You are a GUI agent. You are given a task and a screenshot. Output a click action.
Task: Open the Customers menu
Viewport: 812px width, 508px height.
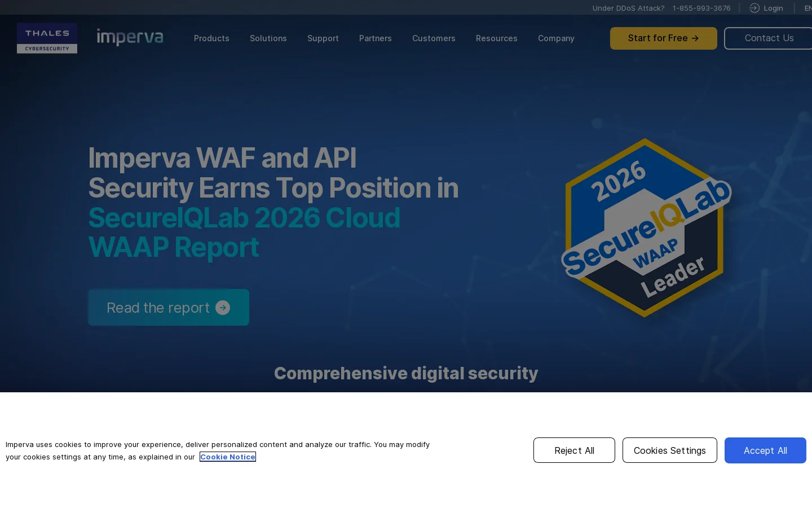click(x=434, y=38)
